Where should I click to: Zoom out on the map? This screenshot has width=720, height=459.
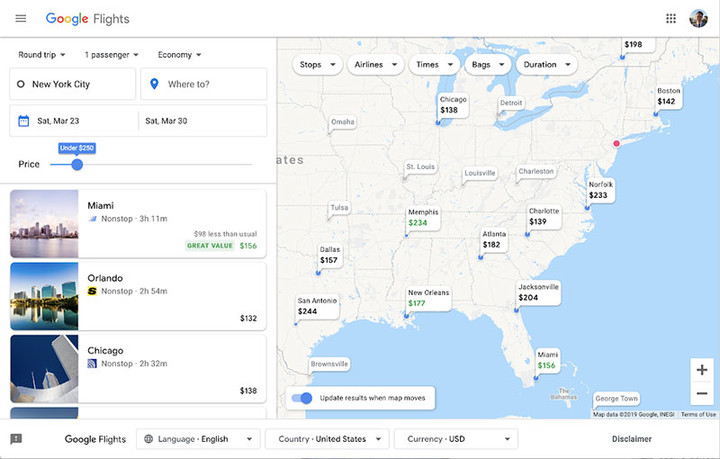coord(702,393)
